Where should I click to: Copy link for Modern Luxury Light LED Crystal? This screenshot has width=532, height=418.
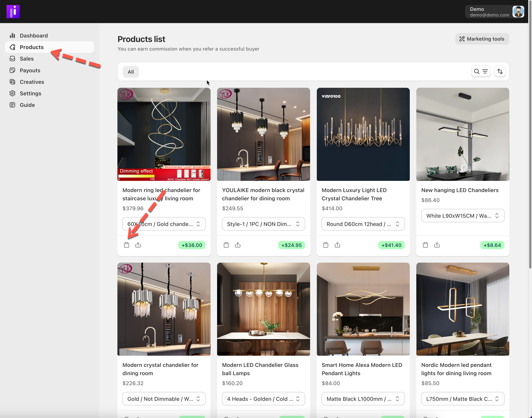(x=326, y=245)
